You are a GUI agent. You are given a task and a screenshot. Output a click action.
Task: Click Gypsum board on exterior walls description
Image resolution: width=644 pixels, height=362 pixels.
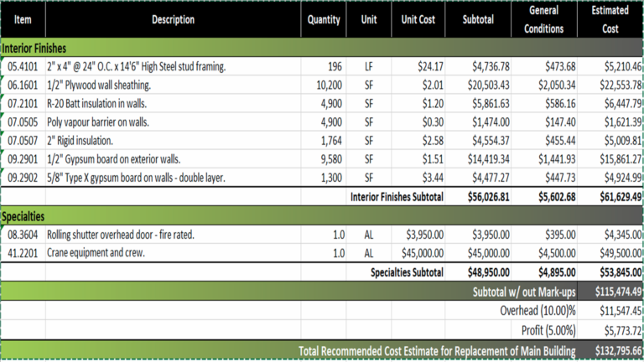(113, 159)
